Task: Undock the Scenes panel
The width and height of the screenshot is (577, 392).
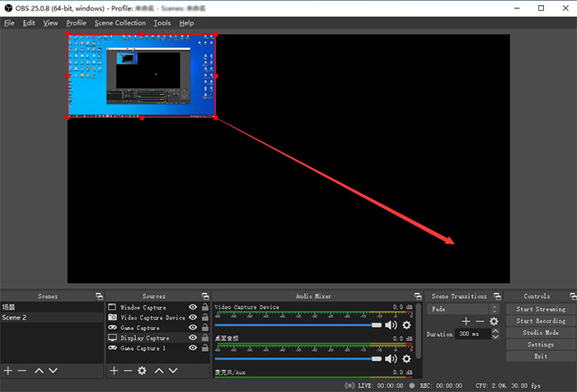Action: click(x=99, y=296)
